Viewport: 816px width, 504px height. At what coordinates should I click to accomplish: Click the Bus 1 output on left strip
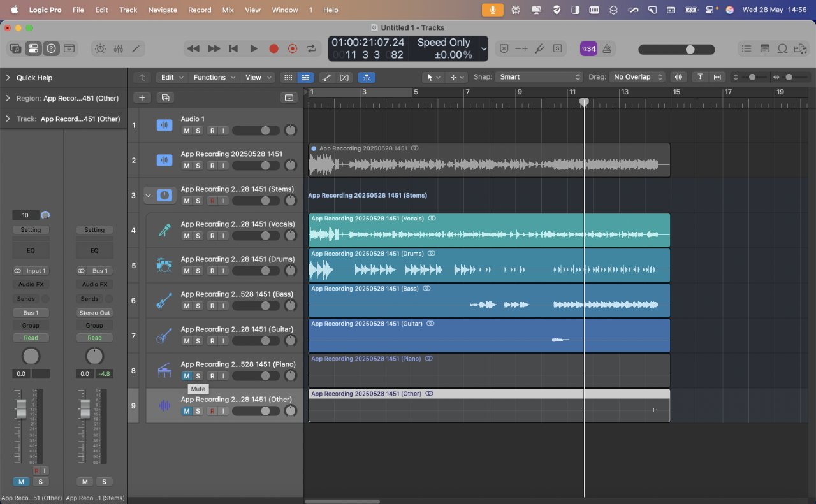pos(31,313)
